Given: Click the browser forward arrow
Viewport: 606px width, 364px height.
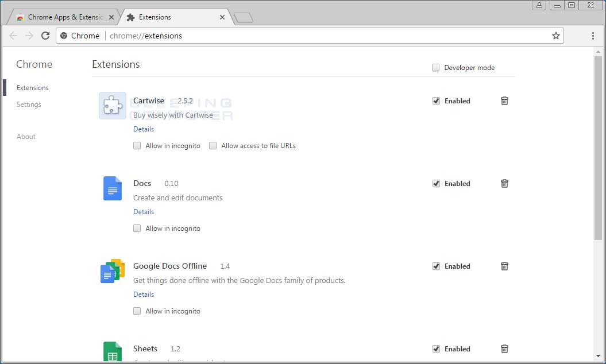Looking at the screenshot, I should [x=29, y=36].
